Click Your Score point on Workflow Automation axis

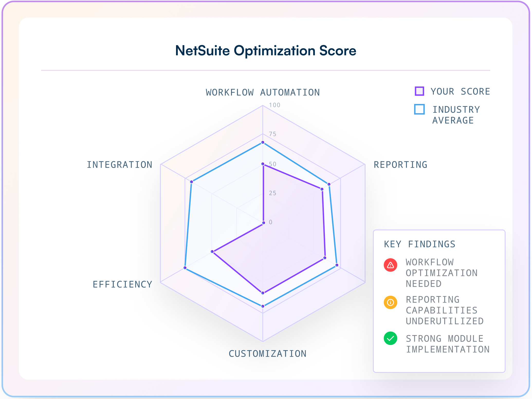coord(263,164)
